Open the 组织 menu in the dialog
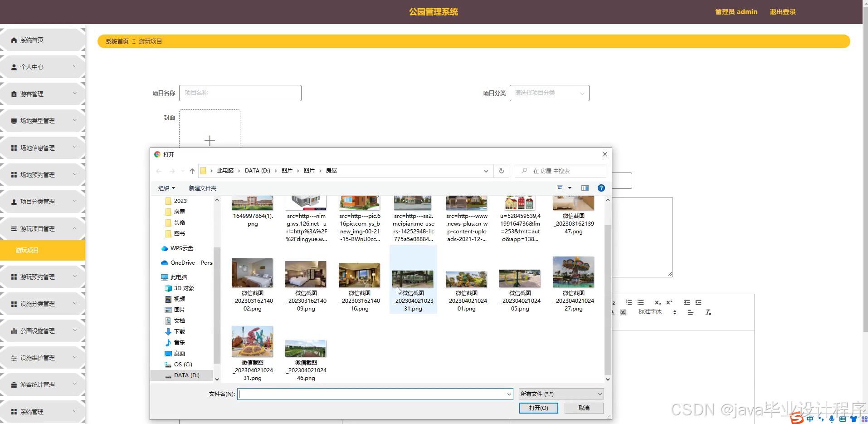Image resolution: width=868 pixels, height=424 pixels. 166,188
